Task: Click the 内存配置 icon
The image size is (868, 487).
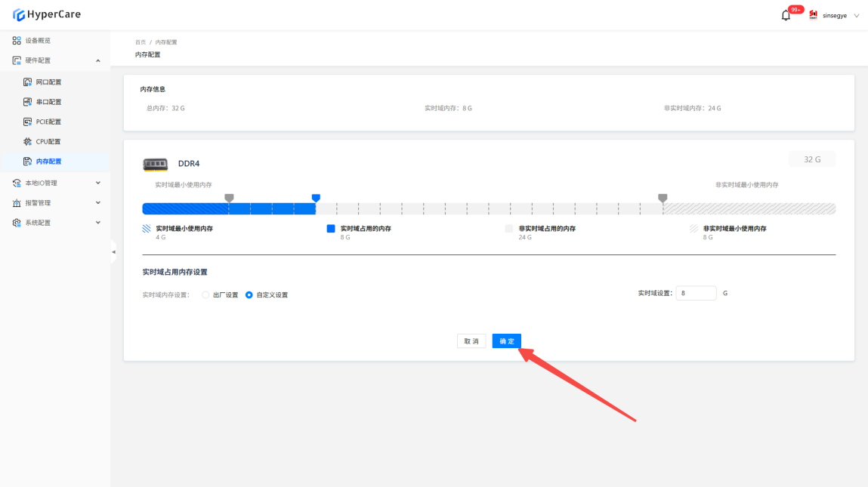Action: tap(28, 162)
